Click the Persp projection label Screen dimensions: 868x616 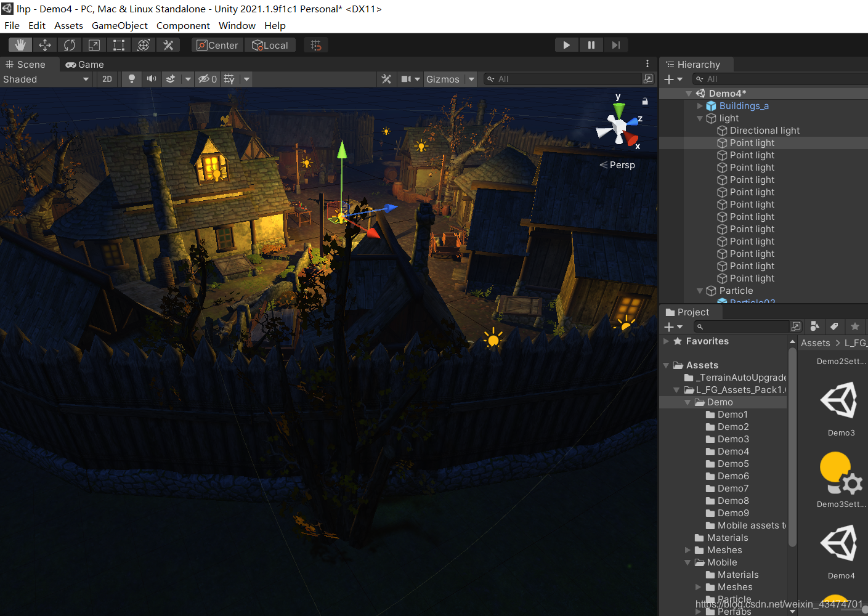point(622,165)
